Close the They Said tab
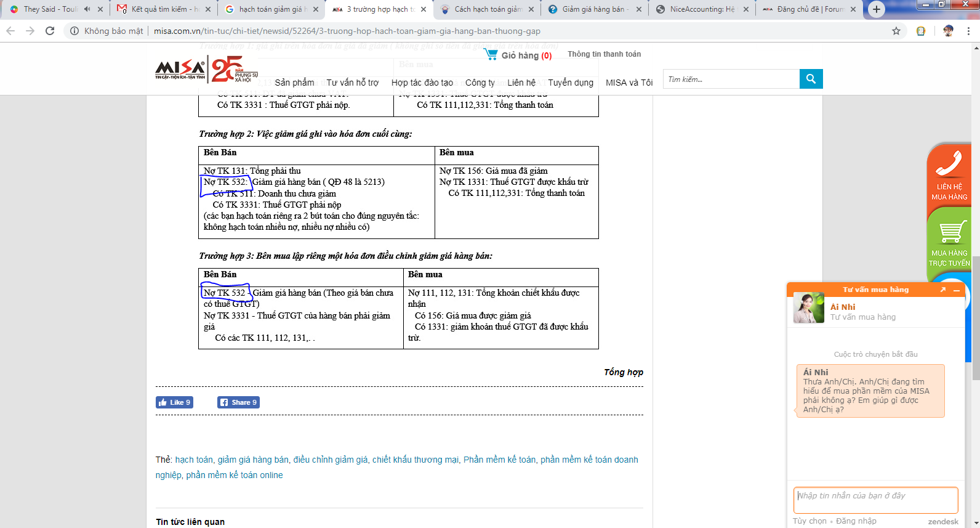 tap(100, 9)
